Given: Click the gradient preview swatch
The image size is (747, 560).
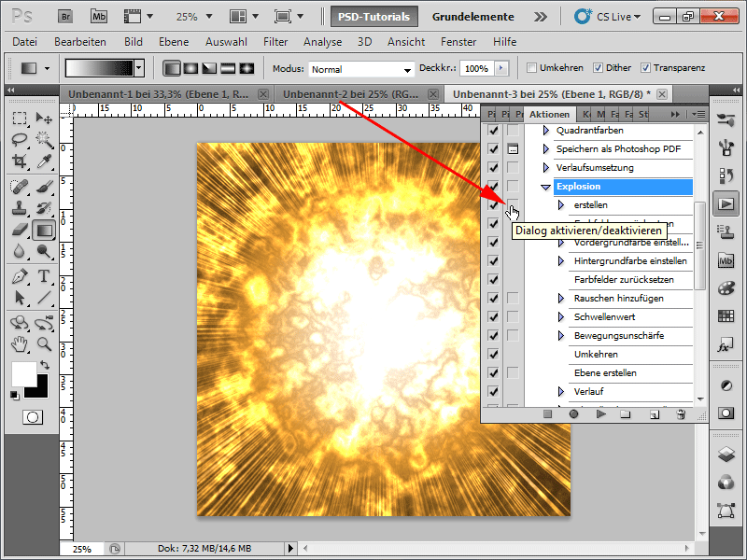Looking at the screenshot, I should (100, 68).
